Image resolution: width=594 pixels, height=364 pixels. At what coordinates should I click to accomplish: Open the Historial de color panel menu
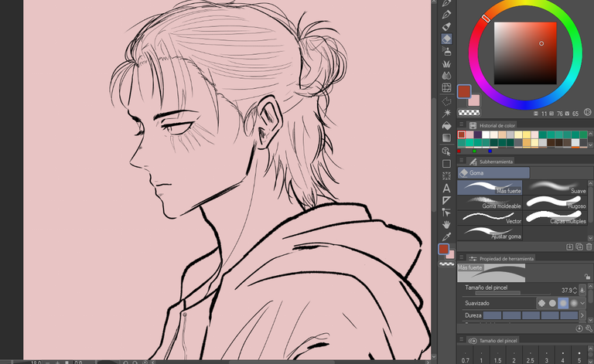(x=462, y=124)
